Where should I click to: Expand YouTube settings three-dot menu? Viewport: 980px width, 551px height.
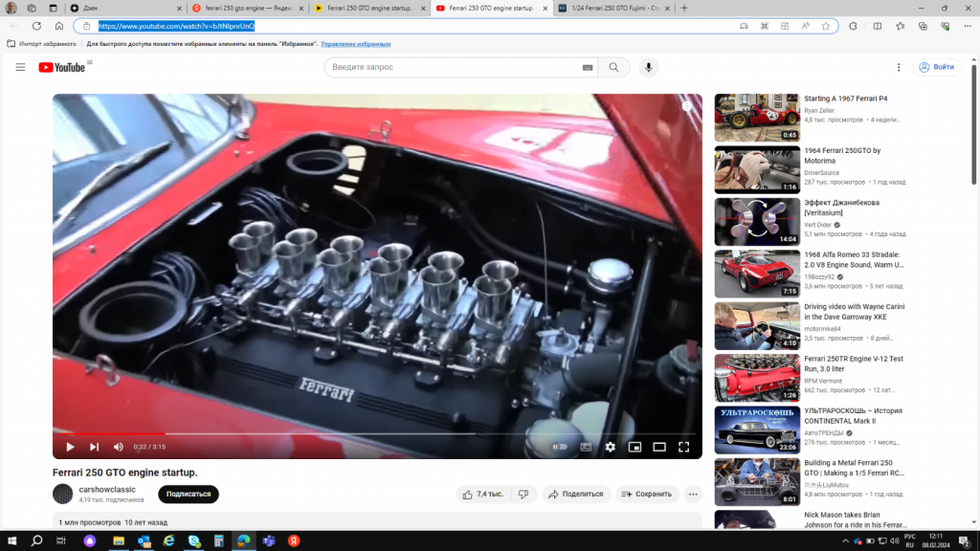click(898, 67)
